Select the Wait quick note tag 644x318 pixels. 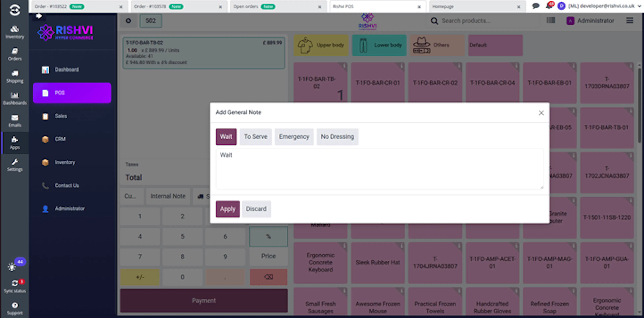tap(226, 137)
